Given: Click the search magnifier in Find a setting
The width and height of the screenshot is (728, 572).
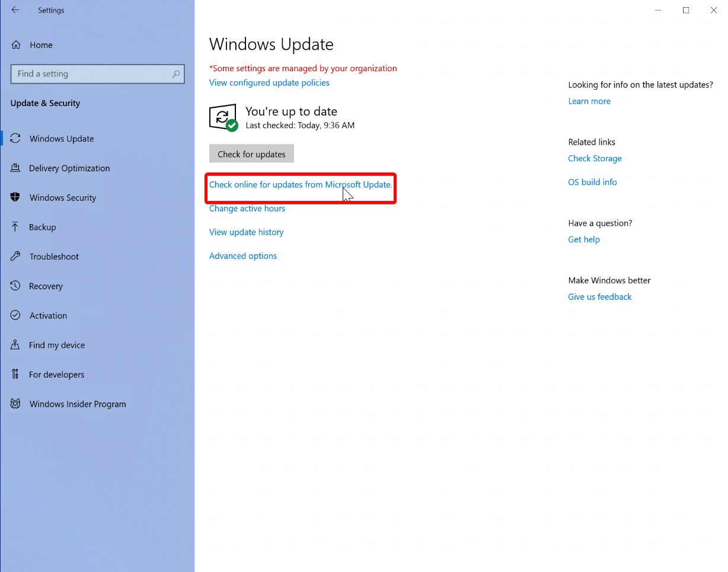Looking at the screenshot, I should 175,74.
